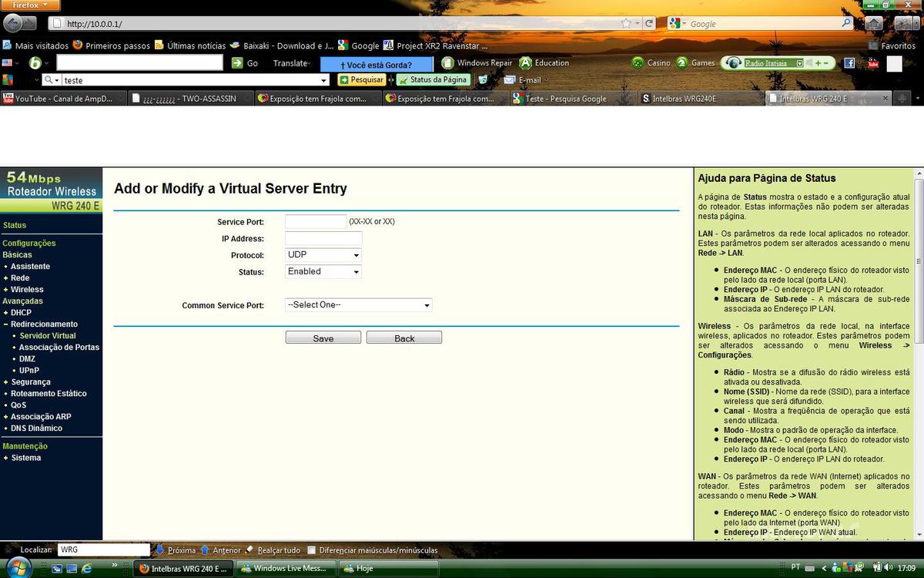Click Baixaki bookmark in bookmarks bar
Image resolution: width=924 pixels, height=578 pixels.
click(282, 45)
